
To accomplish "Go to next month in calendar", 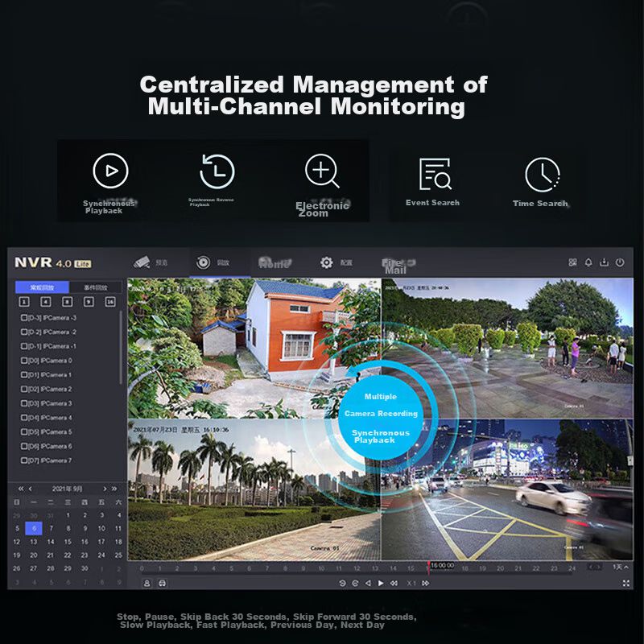I will (x=105, y=489).
